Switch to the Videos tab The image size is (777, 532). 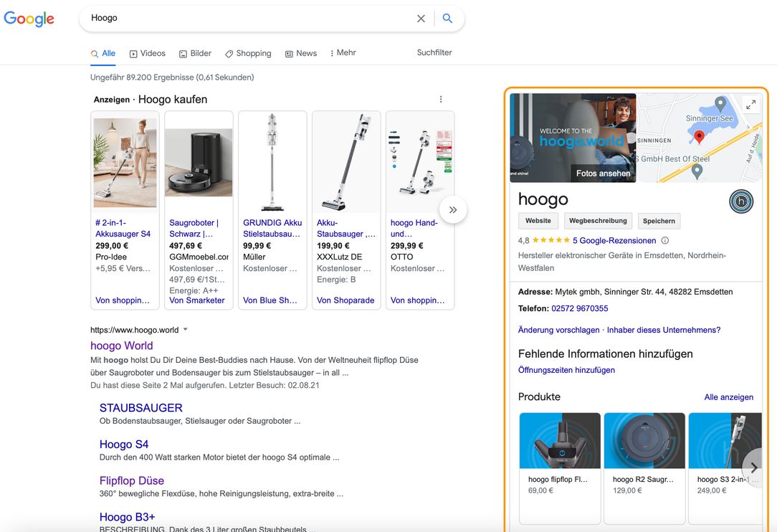(x=147, y=54)
